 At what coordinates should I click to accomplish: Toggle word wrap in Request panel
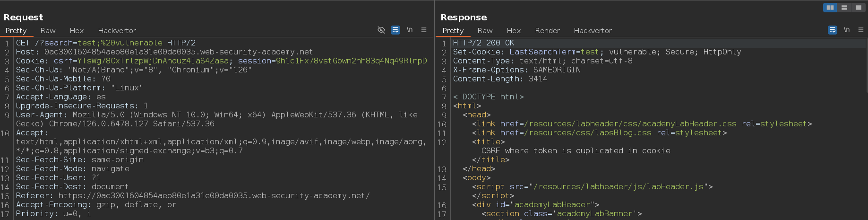pyautogui.click(x=395, y=30)
